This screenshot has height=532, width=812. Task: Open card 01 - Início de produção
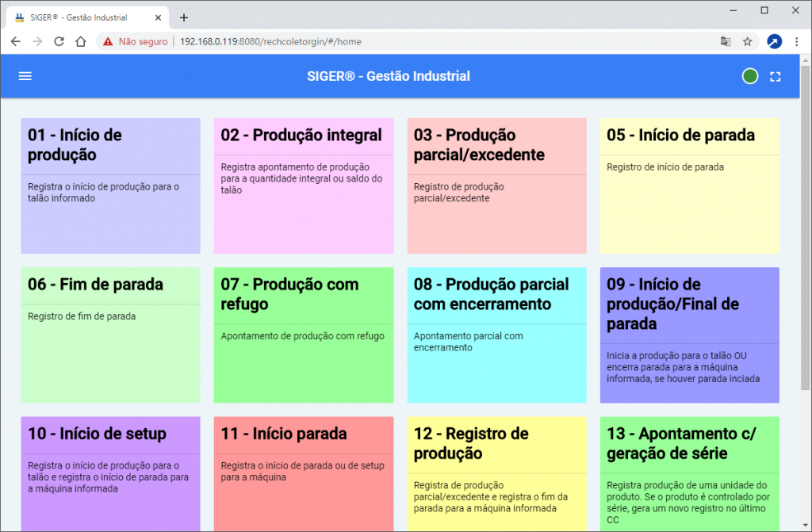coord(110,186)
